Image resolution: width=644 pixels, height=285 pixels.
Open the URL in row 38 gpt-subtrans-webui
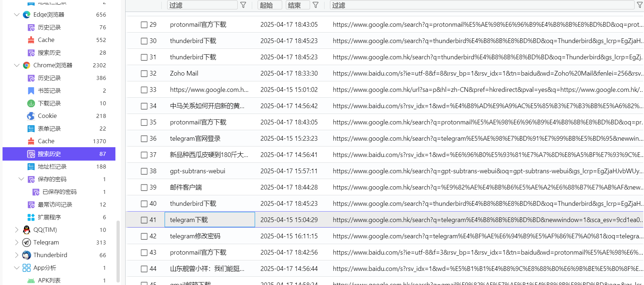click(488, 171)
